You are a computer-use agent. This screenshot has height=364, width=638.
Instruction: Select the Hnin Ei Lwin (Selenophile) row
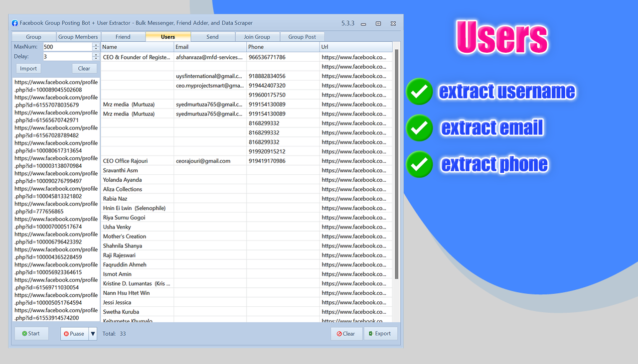pos(247,208)
